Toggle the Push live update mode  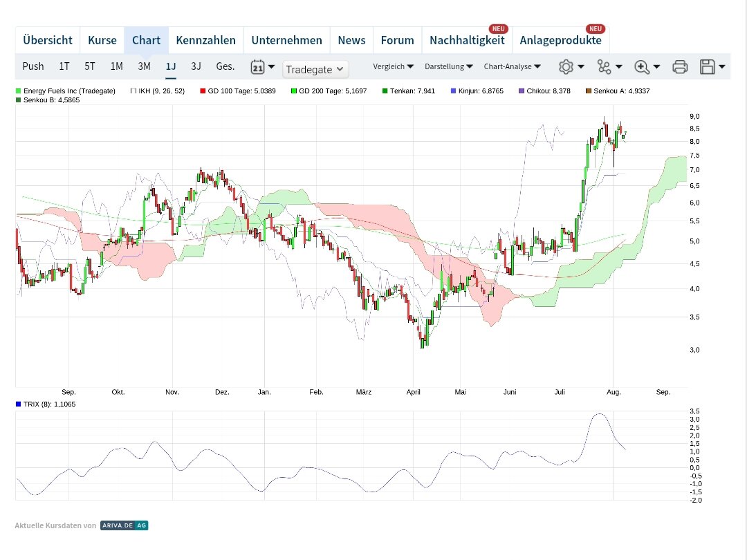[x=33, y=66]
